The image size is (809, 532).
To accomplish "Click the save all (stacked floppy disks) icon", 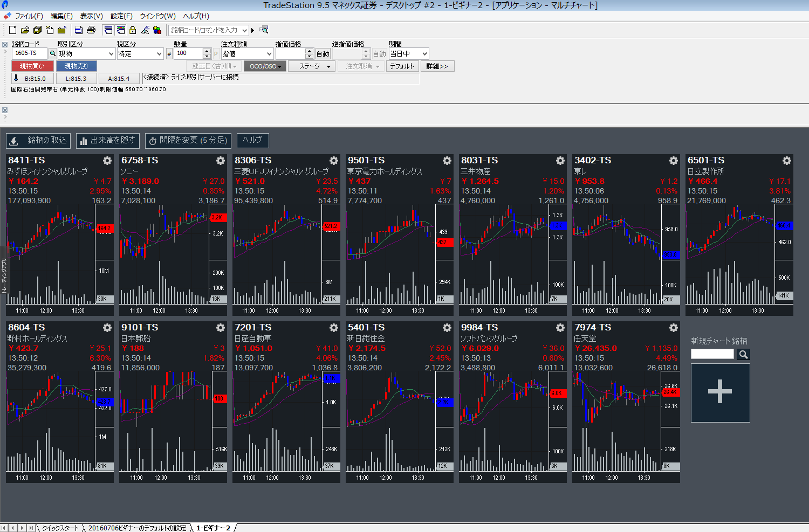I will tap(37, 30).
